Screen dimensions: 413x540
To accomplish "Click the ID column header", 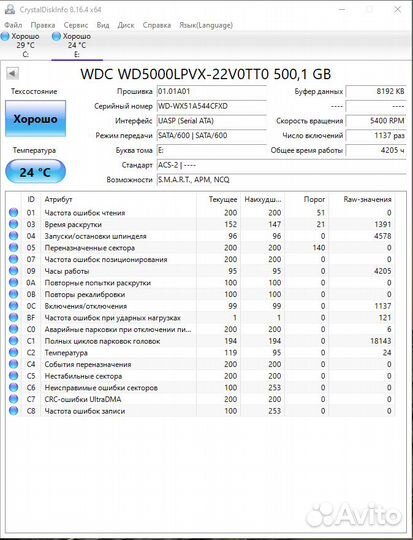I will pos(31,199).
